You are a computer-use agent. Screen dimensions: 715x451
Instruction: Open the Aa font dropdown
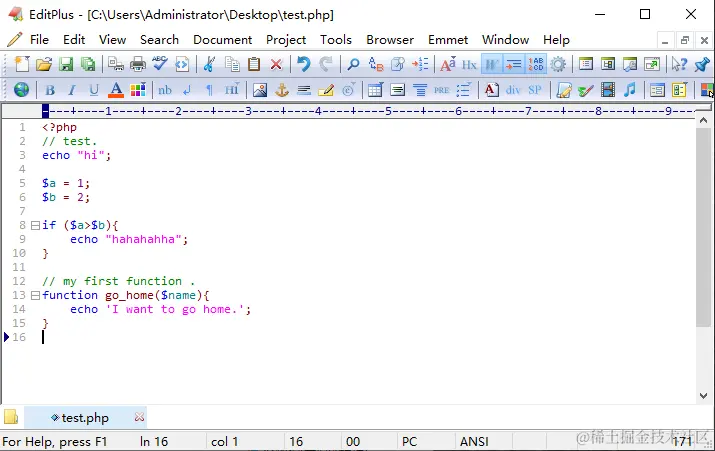[448, 64]
